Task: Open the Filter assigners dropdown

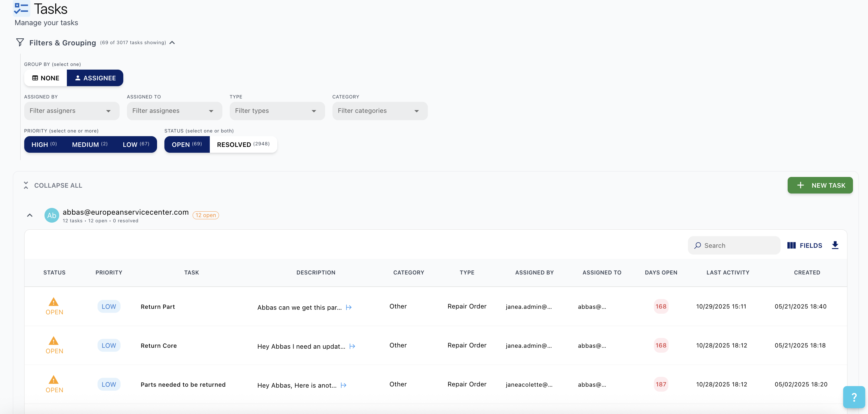Action: 71,111
